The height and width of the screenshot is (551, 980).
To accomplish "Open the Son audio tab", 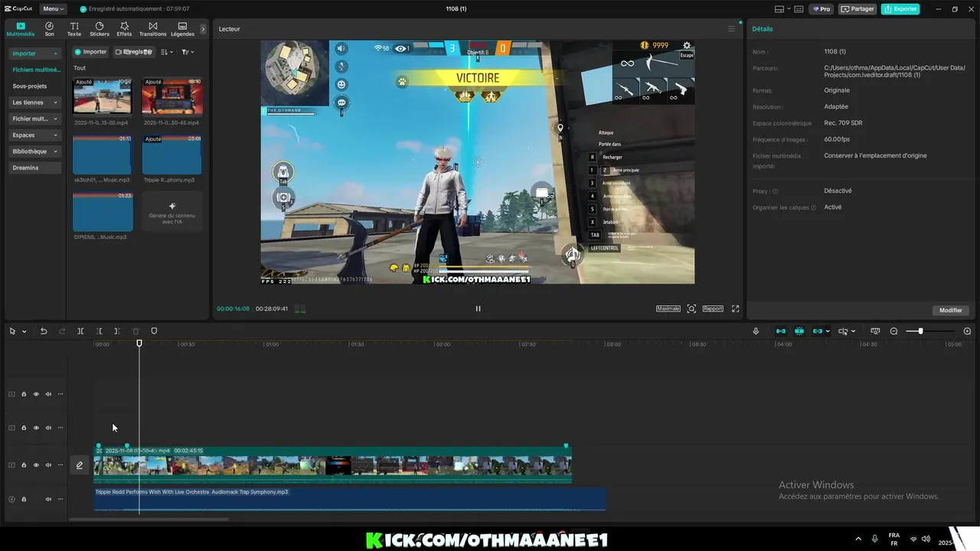I will 49,29.
